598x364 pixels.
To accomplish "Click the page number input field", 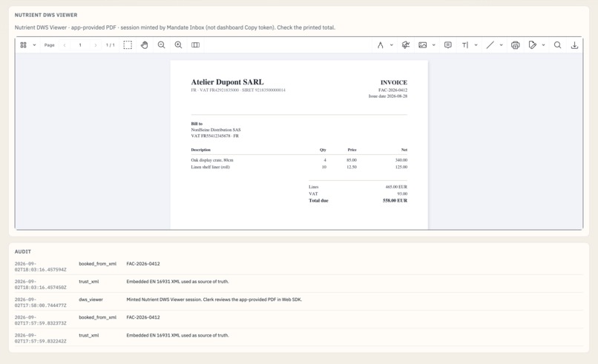I will click(x=80, y=45).
